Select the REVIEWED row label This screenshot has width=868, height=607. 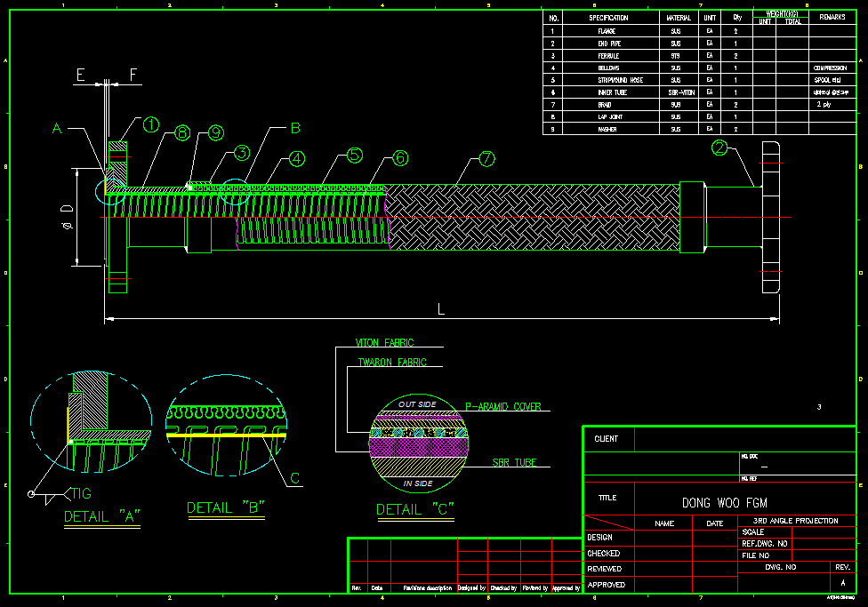tap(605, 569)
